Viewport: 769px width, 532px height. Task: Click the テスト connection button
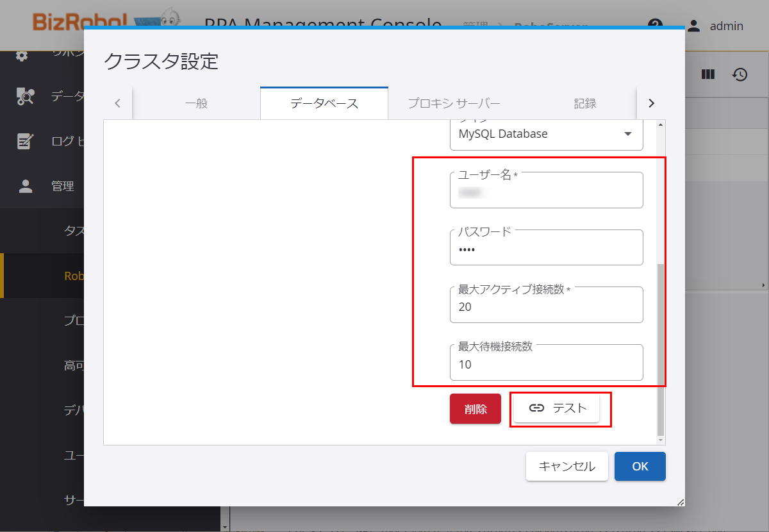click(x=557, y=408)
